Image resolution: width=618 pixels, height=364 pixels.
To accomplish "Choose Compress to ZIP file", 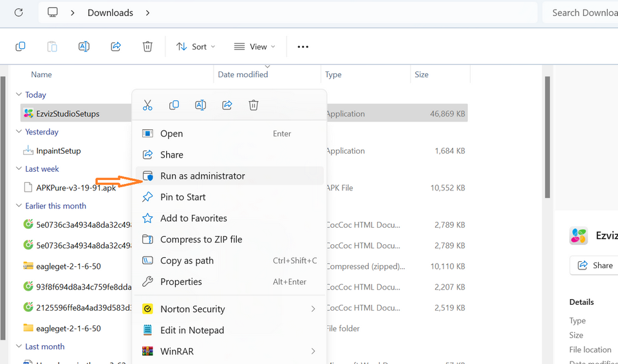I will click(201, 239).
